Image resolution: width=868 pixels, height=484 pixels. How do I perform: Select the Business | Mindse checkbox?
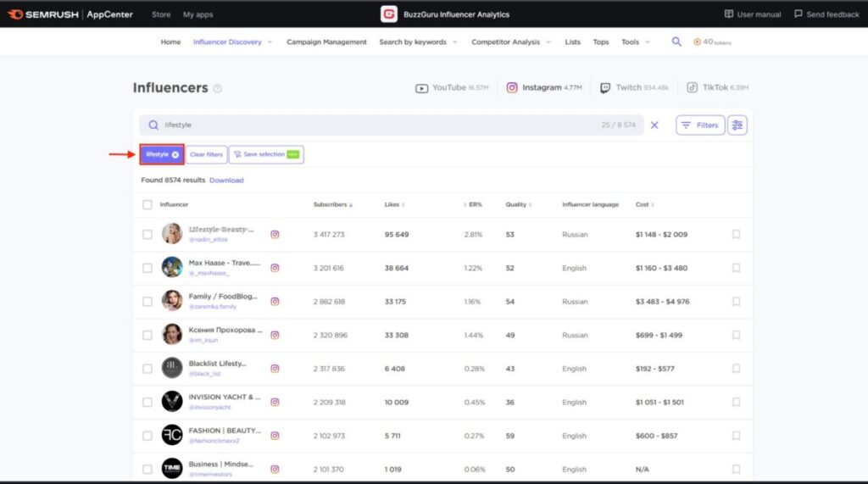[x=147, y=469]
